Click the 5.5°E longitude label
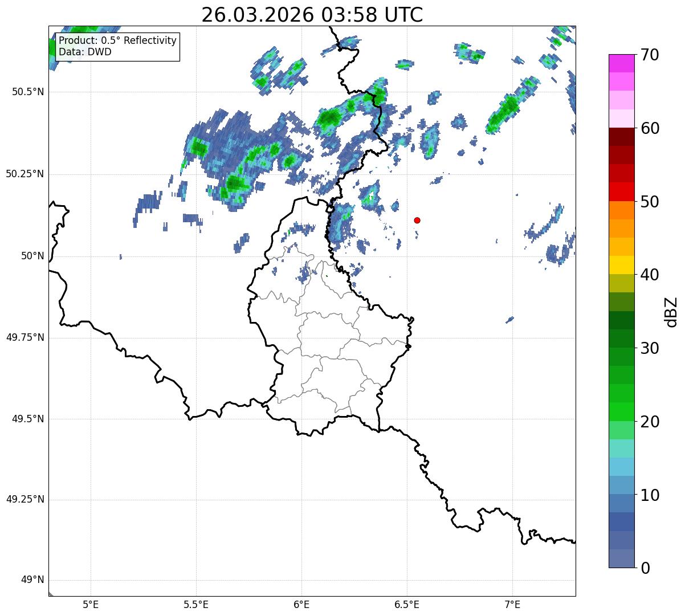 pyautogui.click(x=196, y=604)
